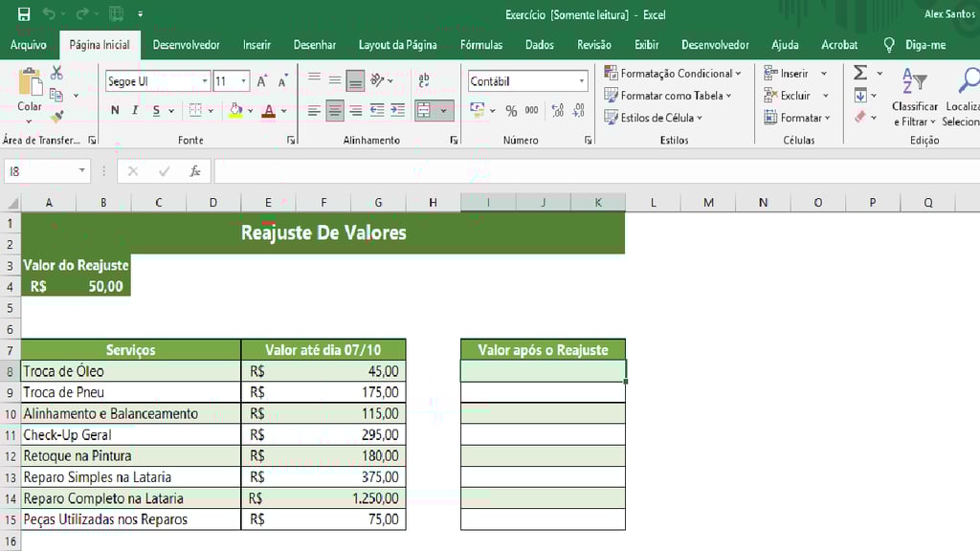Open the Fonte group dialog launcher

tap(291, 141)
